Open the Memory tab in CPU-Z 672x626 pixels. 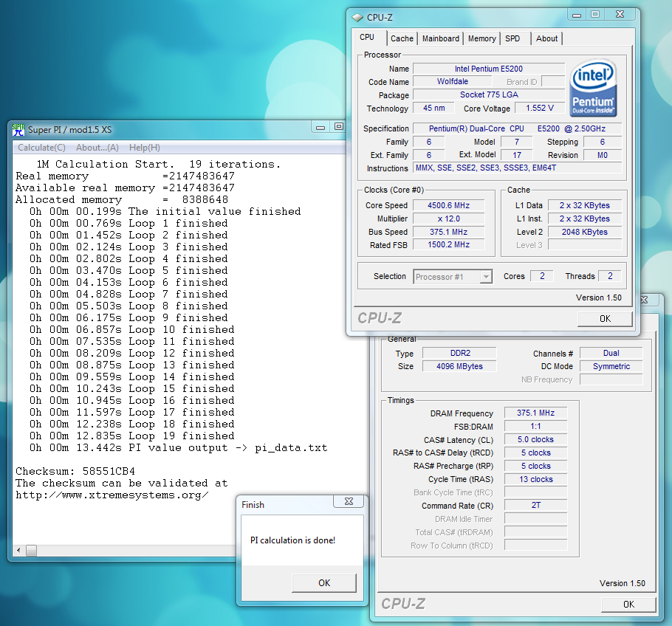tap(481, 38)
